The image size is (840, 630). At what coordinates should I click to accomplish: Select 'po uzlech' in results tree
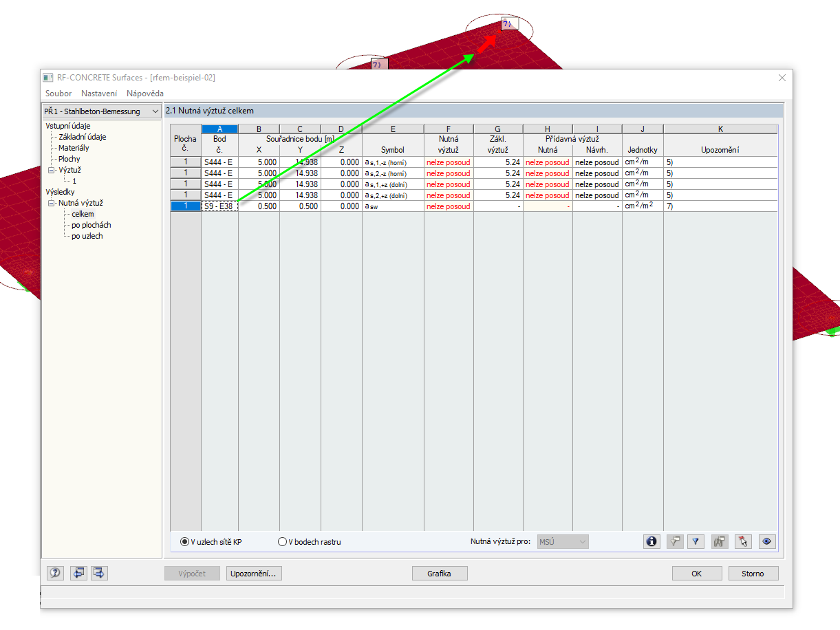[87, 236]
